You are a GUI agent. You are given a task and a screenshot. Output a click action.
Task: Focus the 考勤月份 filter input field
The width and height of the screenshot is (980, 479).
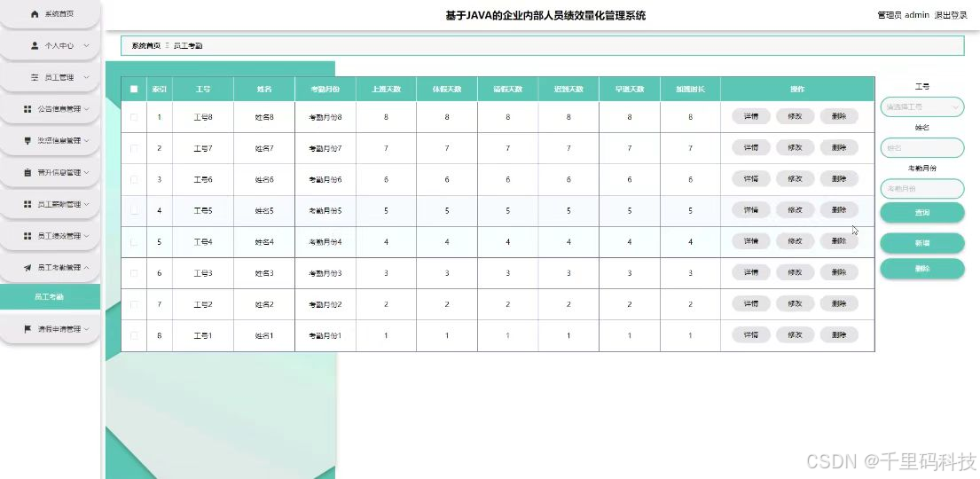921,188
